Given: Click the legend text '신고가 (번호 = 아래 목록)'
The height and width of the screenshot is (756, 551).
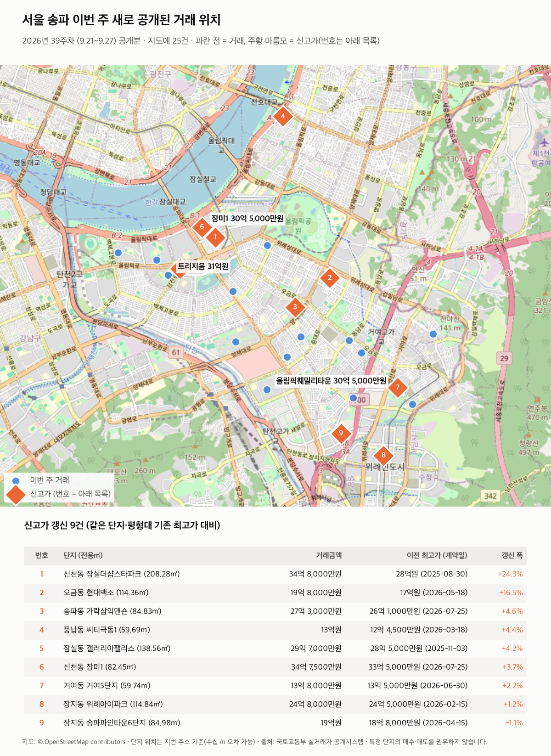Looking at the screenshot, I should click(x=70, y=494).
